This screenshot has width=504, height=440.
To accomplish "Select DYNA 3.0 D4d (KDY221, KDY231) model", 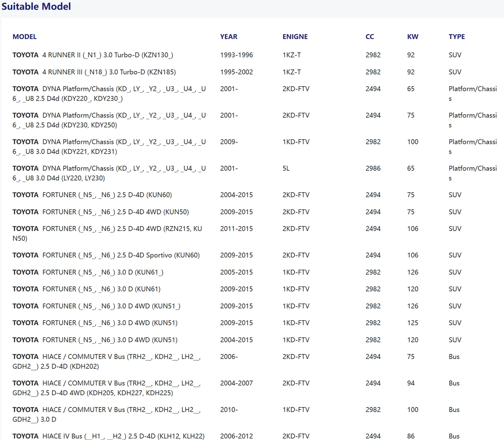I will (x=109, y=147).
